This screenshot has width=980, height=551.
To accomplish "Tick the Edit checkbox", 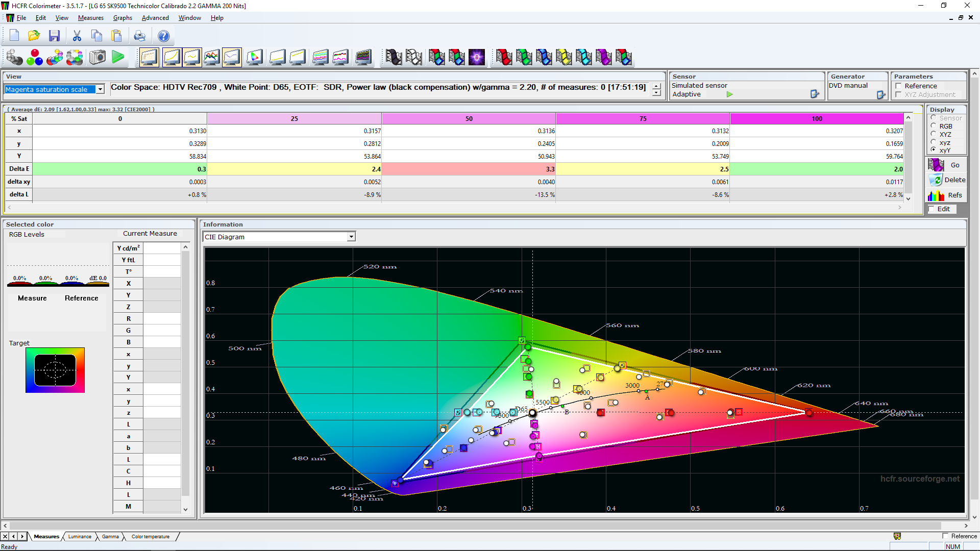I will [x=932, y=209].
